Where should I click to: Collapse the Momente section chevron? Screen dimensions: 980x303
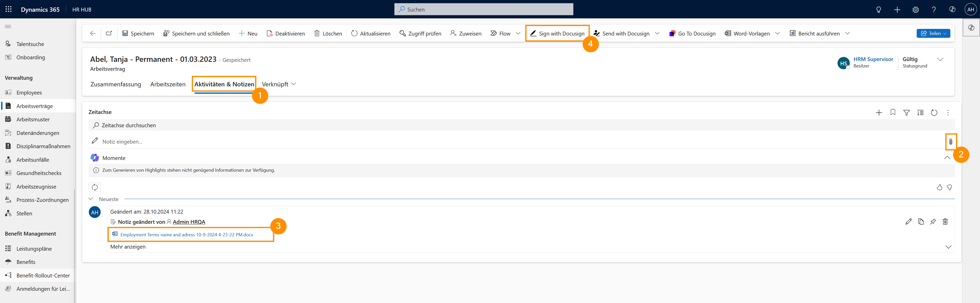[x=947, y=158]
